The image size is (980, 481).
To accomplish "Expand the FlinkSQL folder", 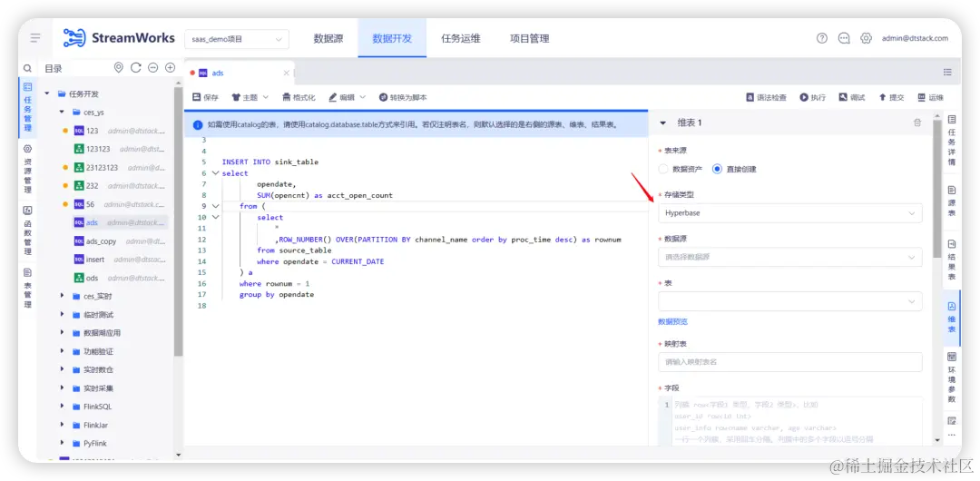I will pos(62,407).
